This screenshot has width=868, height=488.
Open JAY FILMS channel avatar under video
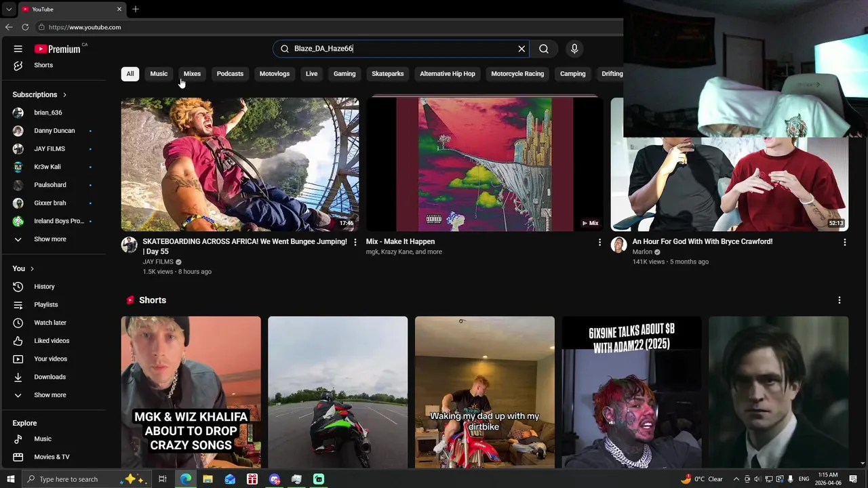[130, 245]
